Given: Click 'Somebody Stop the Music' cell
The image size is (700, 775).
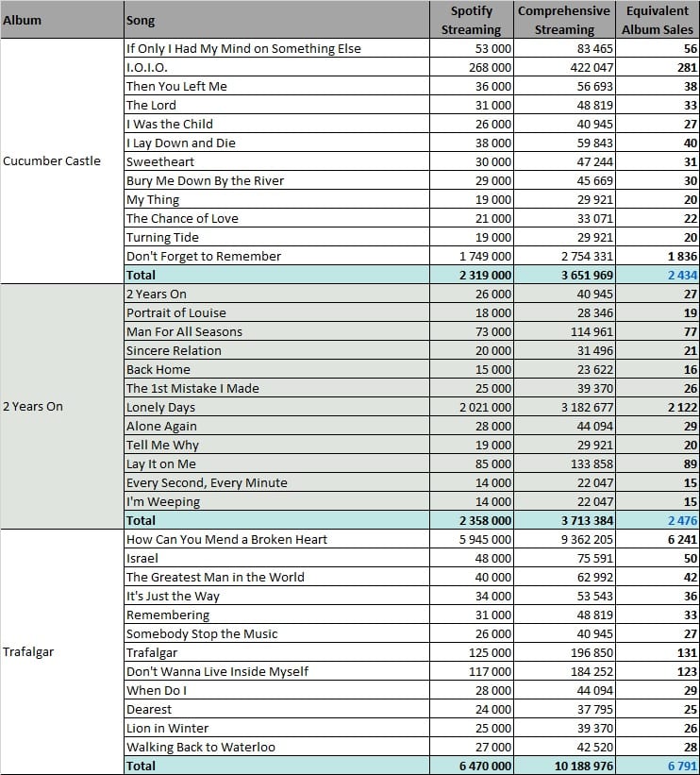Looking at the screenshot, I should coord(276,633).
